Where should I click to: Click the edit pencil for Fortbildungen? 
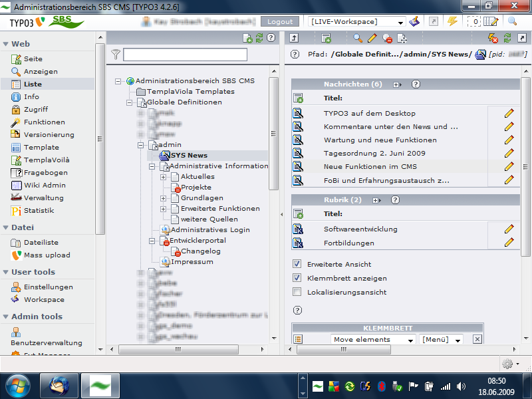tap(509, 243)
